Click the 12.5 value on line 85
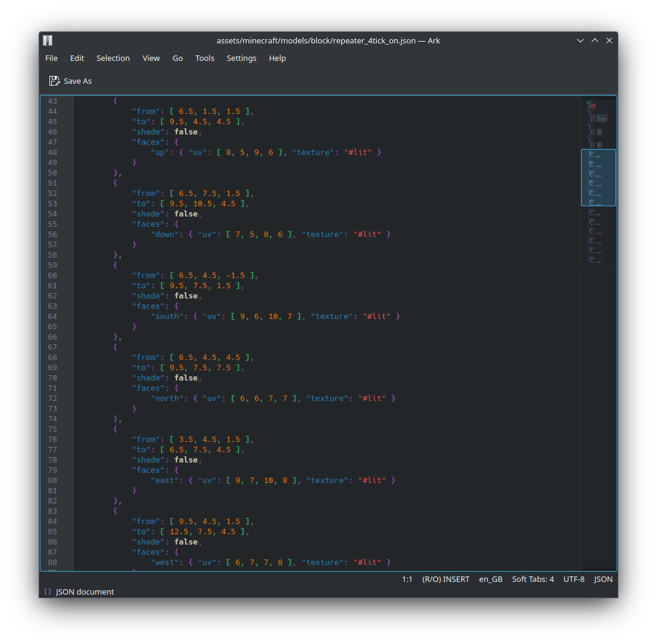The height and width of the screenshot is (644, 657). click(x=179, y=532)
